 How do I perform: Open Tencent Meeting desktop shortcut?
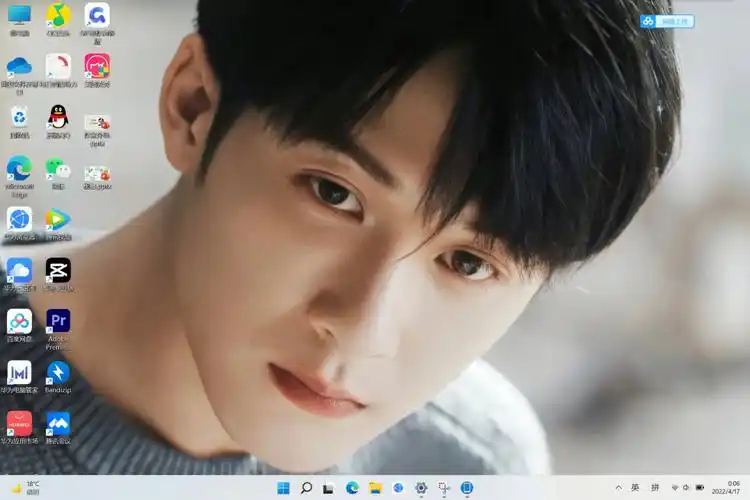pos(58,424)
